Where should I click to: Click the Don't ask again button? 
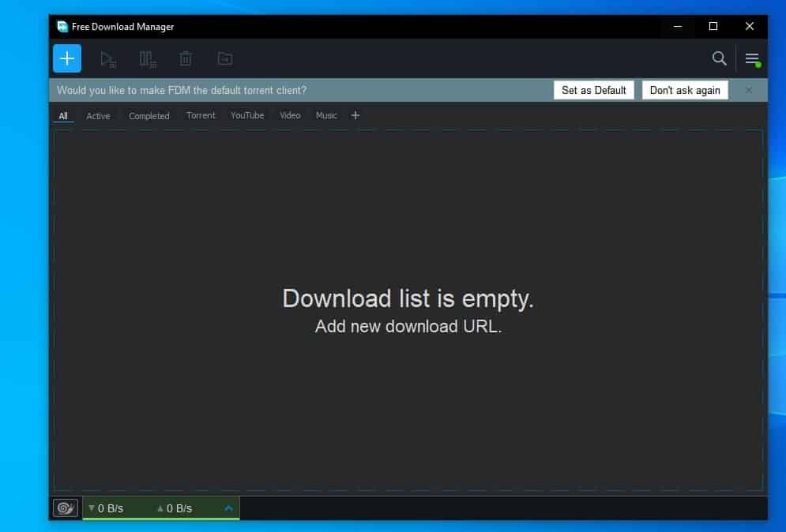[x=685, y=90]
